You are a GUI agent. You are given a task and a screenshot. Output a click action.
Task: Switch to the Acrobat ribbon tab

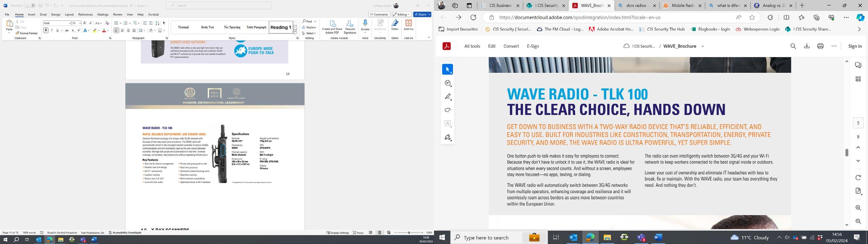pos(153,15)
